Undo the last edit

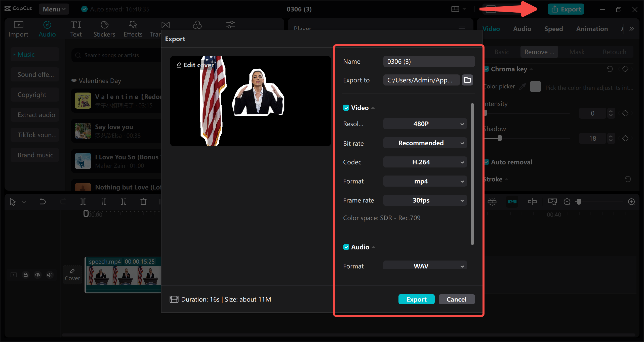coord(43,201)
